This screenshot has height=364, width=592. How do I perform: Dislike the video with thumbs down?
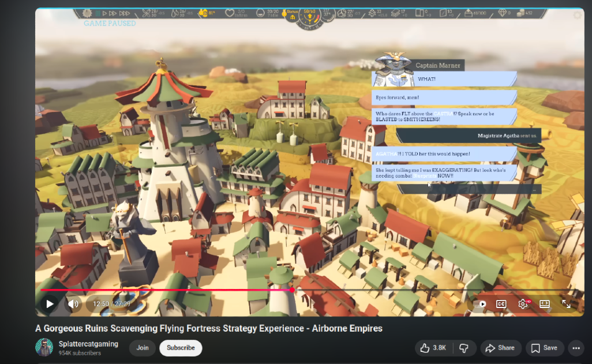[x=463, y=348]
